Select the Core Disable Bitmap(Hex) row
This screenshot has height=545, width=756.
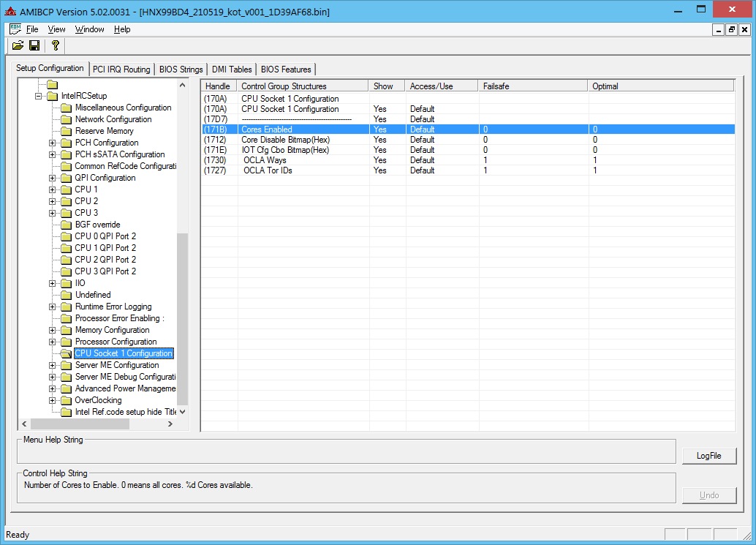[468, 140]
